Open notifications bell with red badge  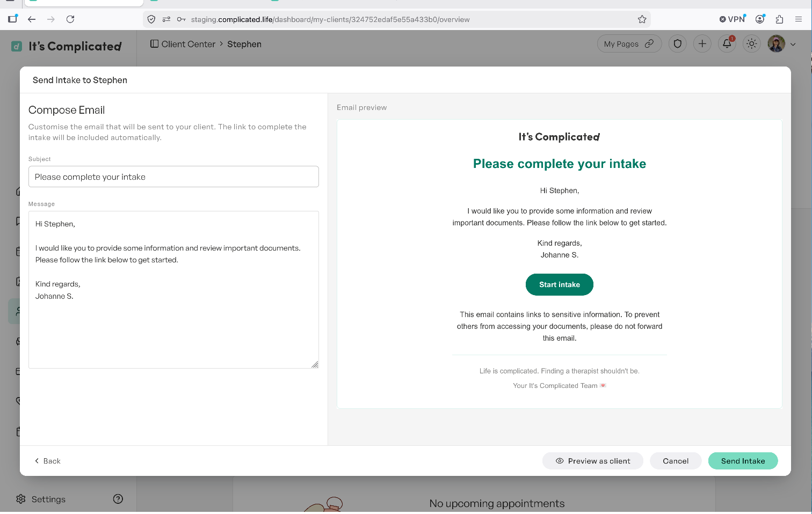727,44
